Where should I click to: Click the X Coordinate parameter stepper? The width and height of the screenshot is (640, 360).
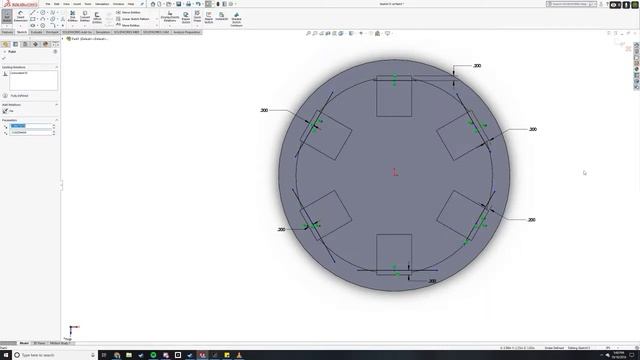(x=53, y=126)
